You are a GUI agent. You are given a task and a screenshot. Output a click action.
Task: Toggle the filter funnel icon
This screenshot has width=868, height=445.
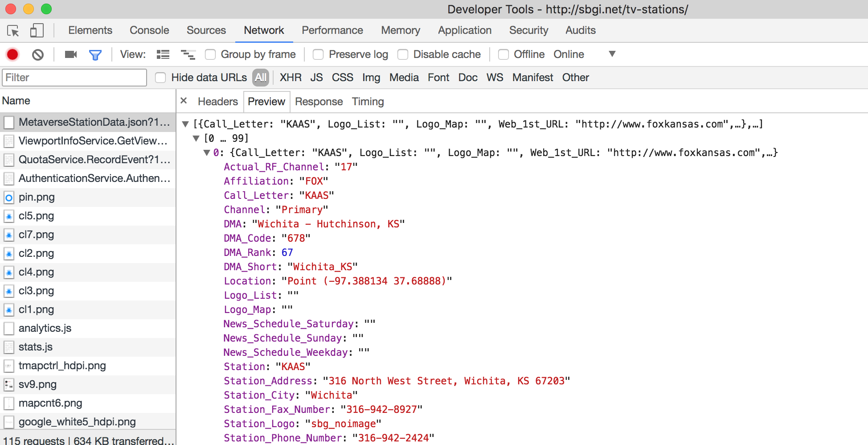click(x=95, y=54)
